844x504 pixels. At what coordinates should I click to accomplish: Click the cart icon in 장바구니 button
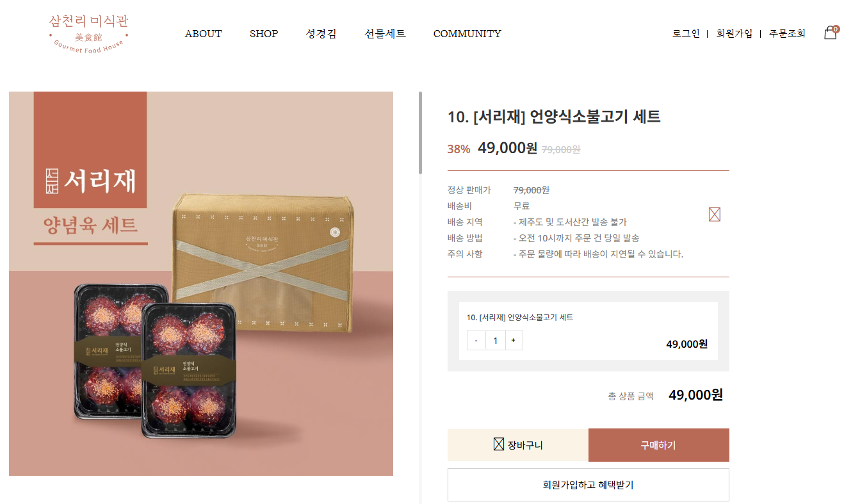point(499,444)
